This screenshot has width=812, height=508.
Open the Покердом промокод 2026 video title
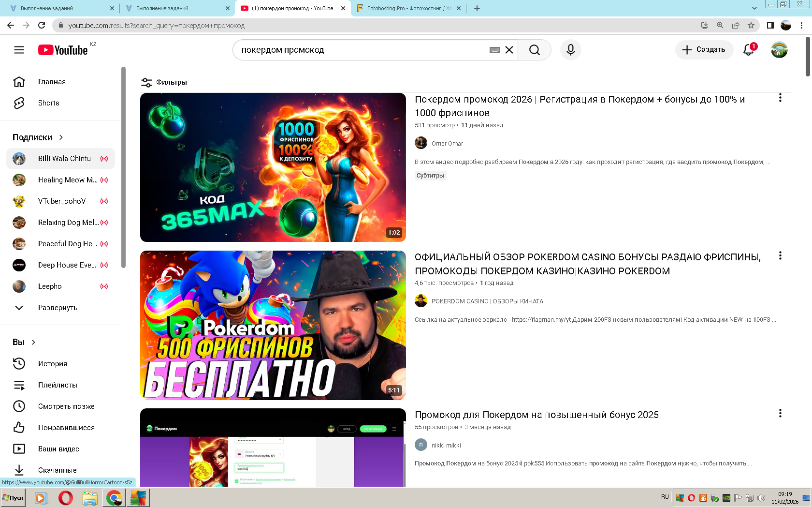580,106
